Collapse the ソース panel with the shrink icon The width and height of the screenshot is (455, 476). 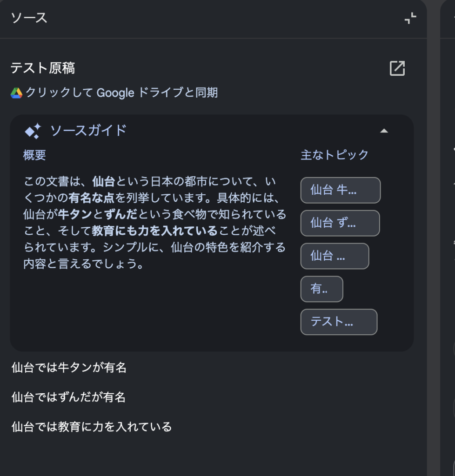pos(410,18)
